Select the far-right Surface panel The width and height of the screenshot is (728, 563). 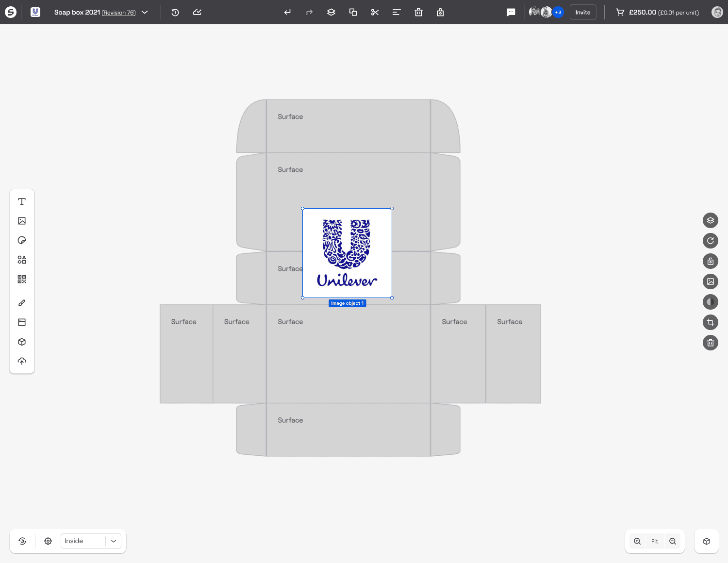(x=513, y=354)
